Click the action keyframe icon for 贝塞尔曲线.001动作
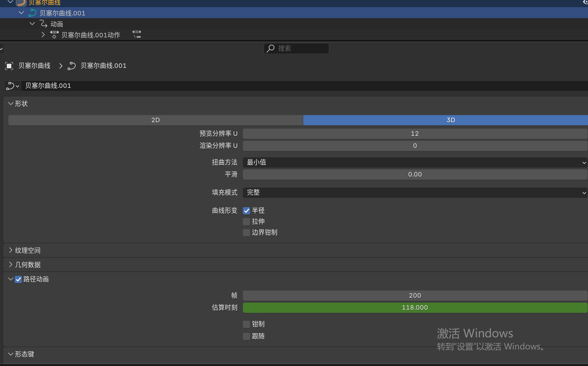This screenshot has height=366, width=588. point(54,35)
